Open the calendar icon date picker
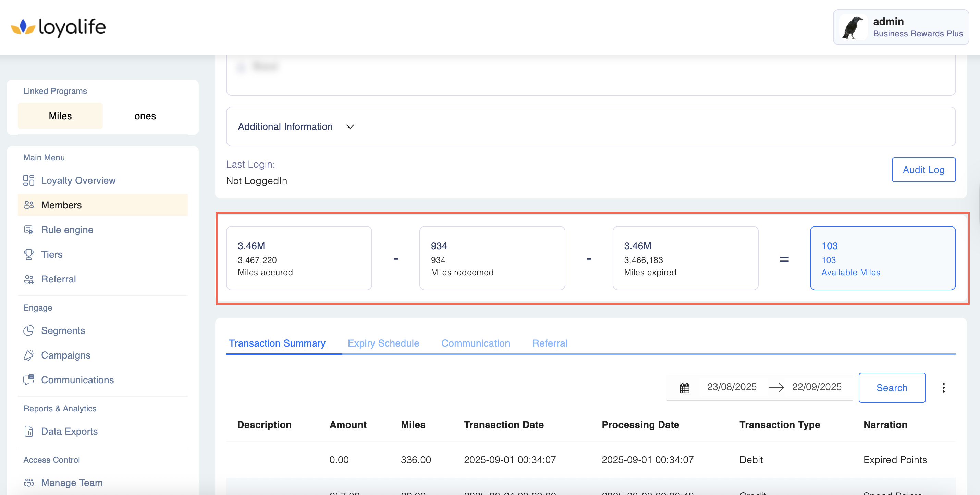Image resolution: width=980 pixels, height=495 pixels. pos(684,388)
